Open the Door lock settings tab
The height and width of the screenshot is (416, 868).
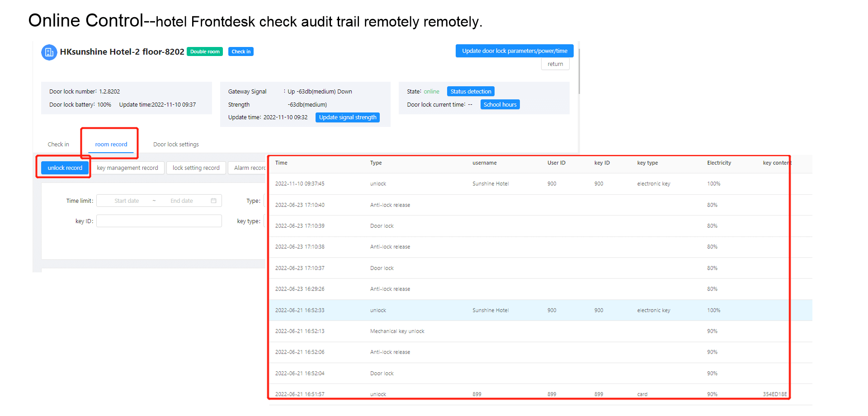point(176,145)
